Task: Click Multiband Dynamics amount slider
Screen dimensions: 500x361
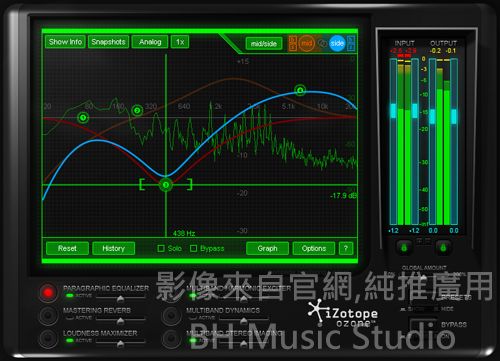Action: [x=244, y=321]
